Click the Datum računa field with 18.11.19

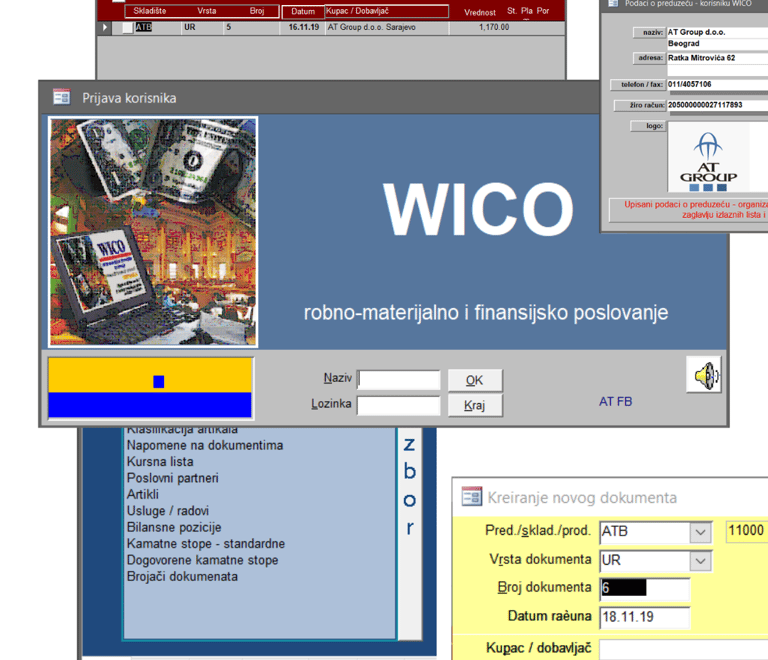(645, 617)
